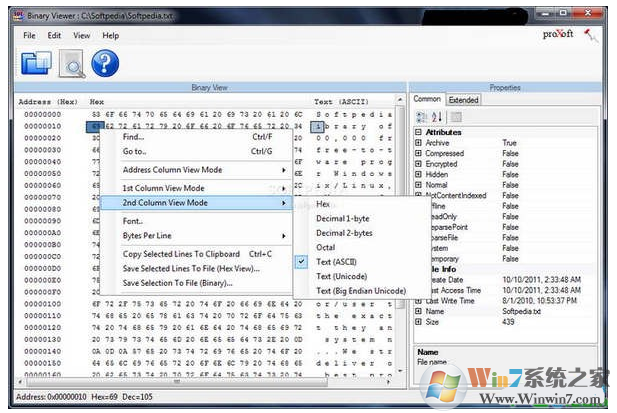This screenshot has height=413, width=617.
Task: Expand the Size property row
Action: [x=418, y=322]
